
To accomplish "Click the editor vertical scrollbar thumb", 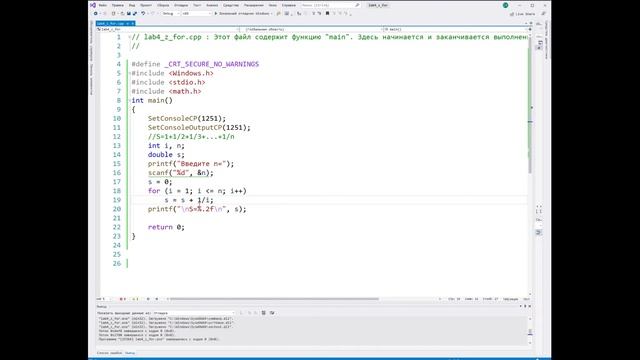I will (x=530, y=106).
